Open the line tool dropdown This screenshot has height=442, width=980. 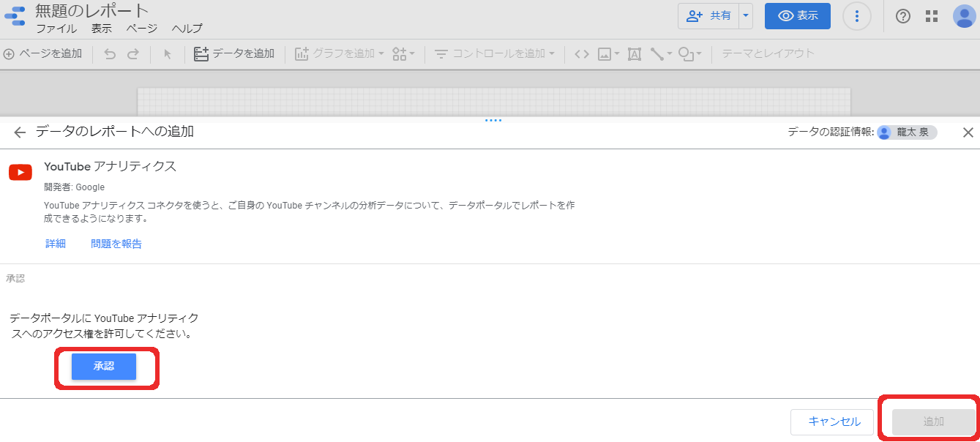pyautogui.click(x=661, y=54)
